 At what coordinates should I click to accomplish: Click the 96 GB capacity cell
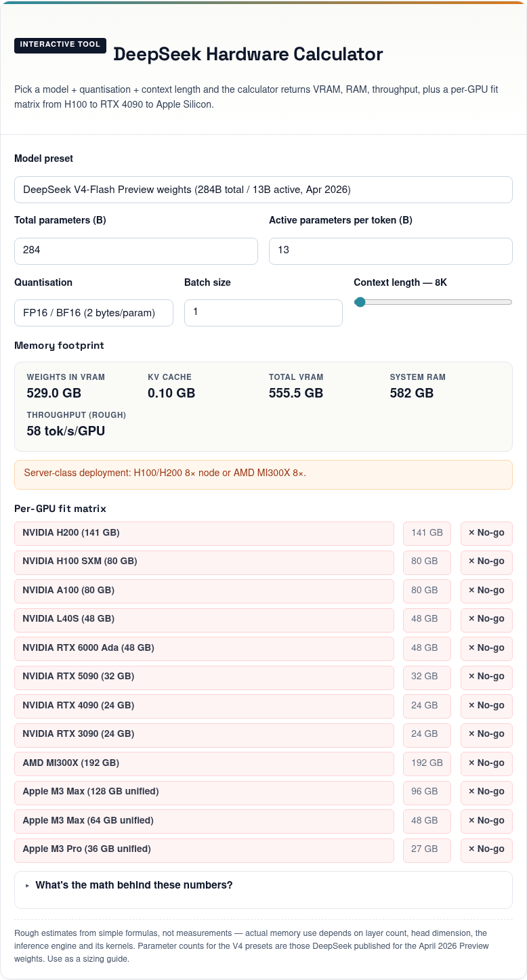[x=427, y=792]
